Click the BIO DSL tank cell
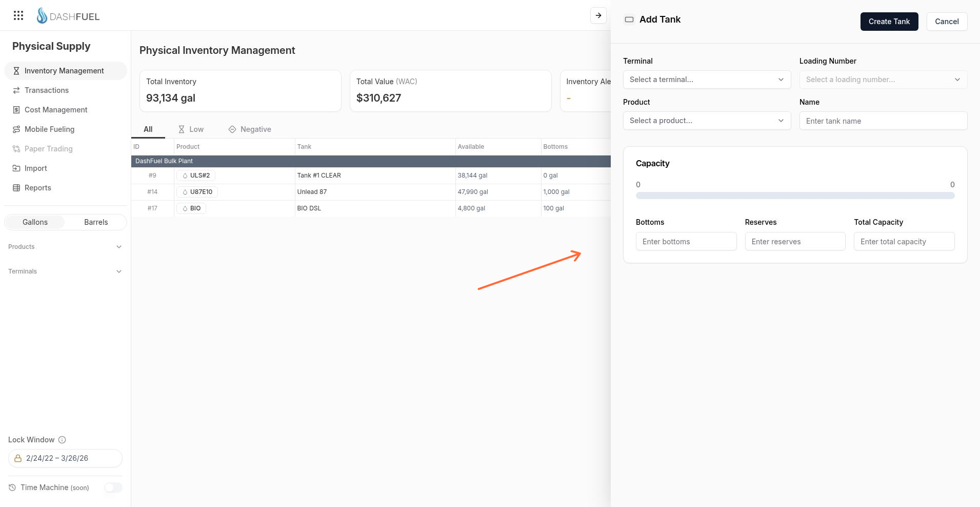 pyautogui.click(x=375, y=208)
